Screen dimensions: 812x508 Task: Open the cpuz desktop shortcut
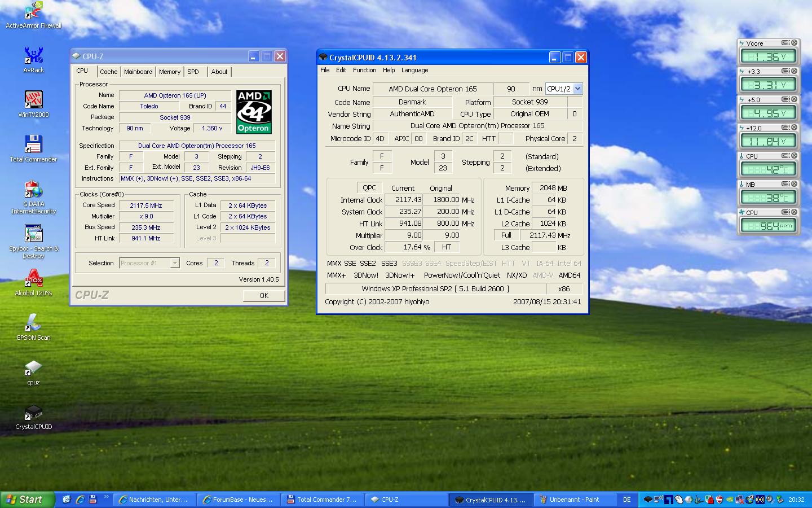pos(33,372)
